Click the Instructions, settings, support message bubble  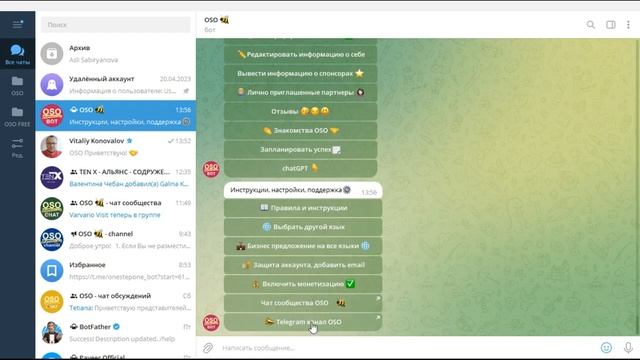[x=303, y=190]
